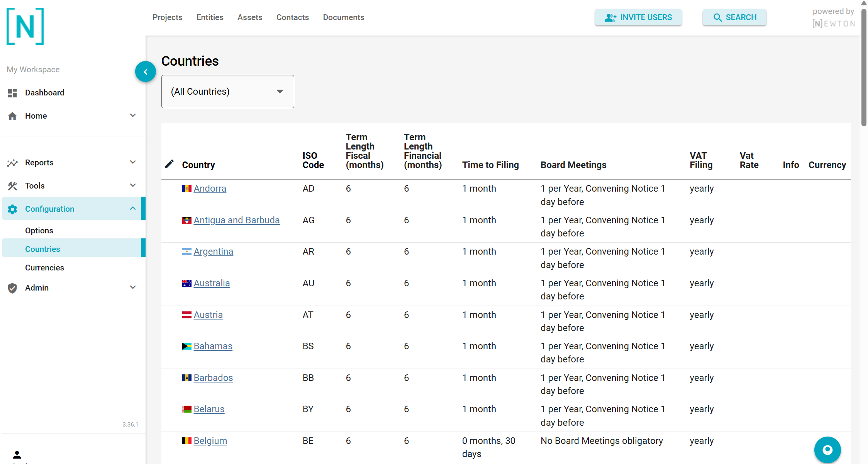This screenshot has width=868, height=464.
Task: Open the Austria country link
Action: [x=208, y=315]
